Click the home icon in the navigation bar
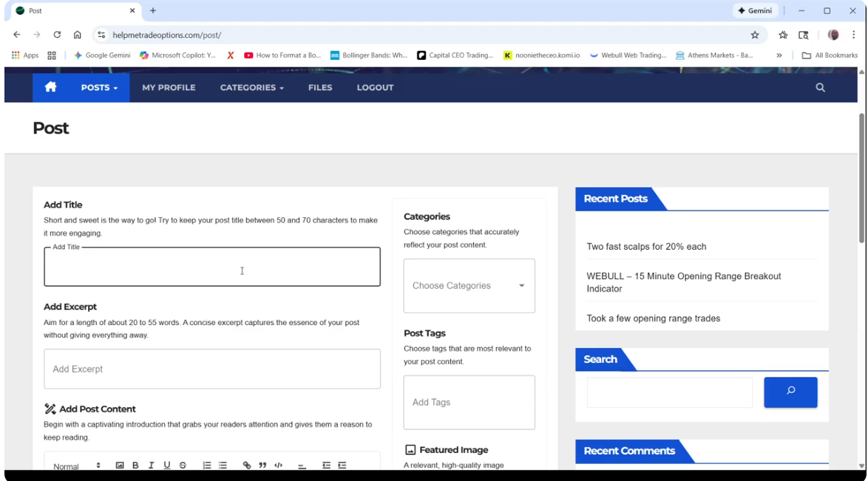 point(50,87)
